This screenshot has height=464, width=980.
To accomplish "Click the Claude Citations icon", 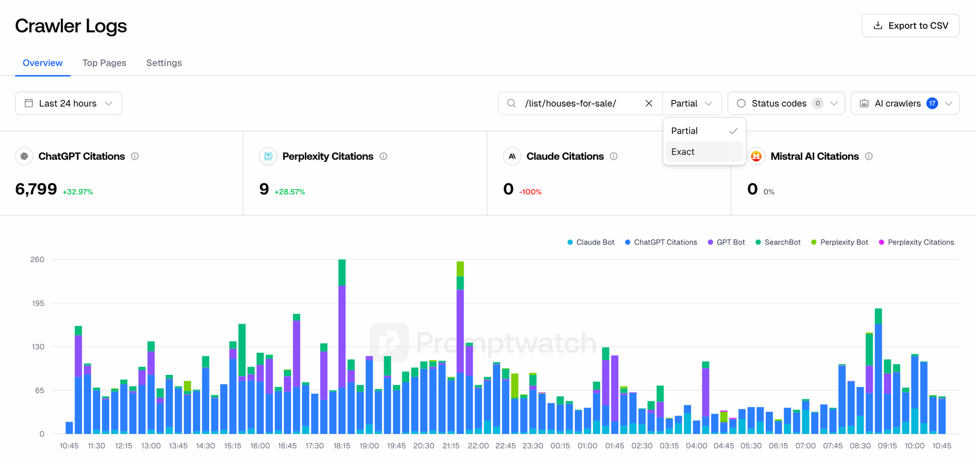I will click(x=511, y=156).
